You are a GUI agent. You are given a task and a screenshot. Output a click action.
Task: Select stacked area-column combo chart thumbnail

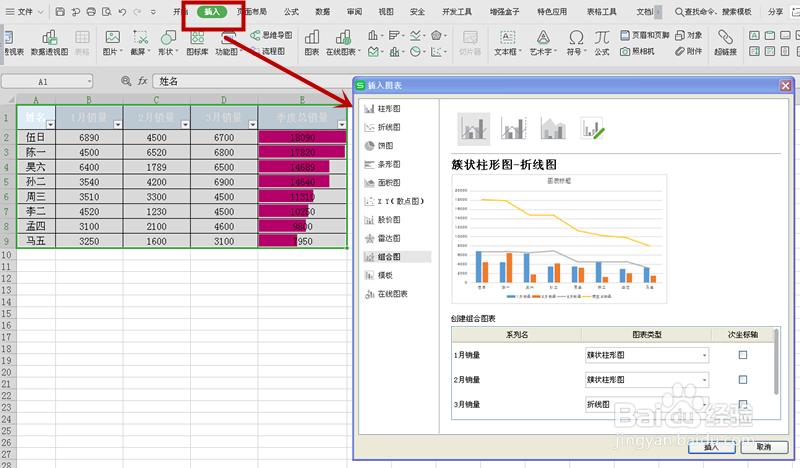coord(553,129)
